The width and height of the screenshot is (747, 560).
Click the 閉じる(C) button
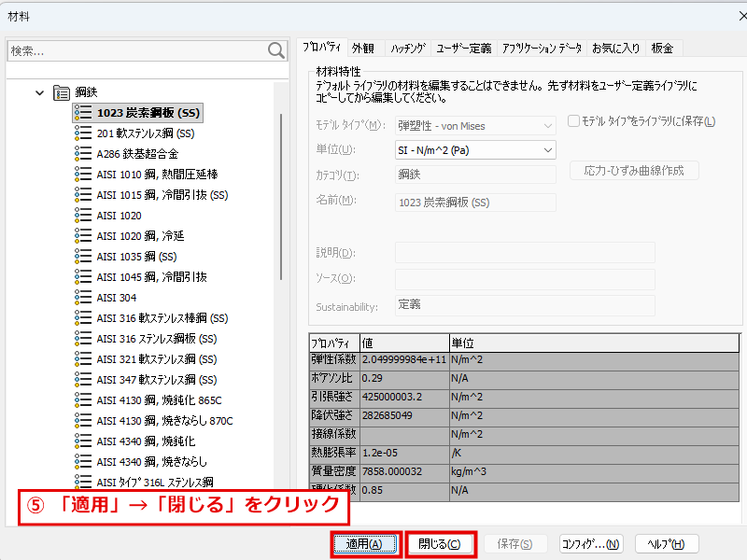tap(440, 544)
